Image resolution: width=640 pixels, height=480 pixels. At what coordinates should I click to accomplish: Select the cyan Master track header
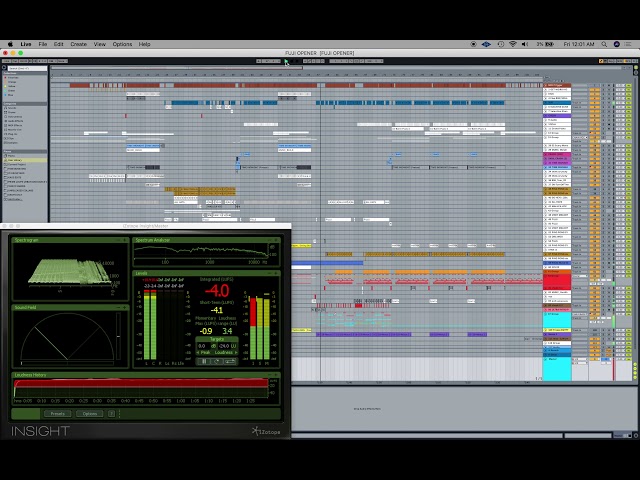tap(557, 369)
